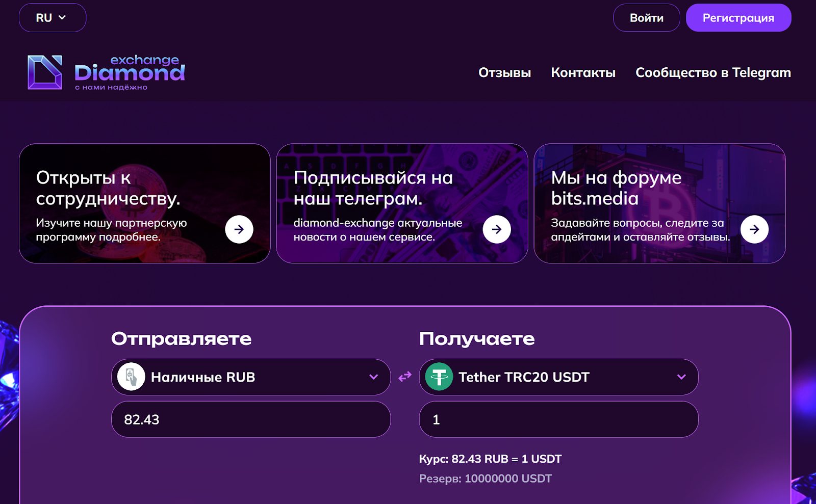Click arrow on Мы на форуме bits.media card
Viewport: 816px width, 504px height.
pos(754,229)
